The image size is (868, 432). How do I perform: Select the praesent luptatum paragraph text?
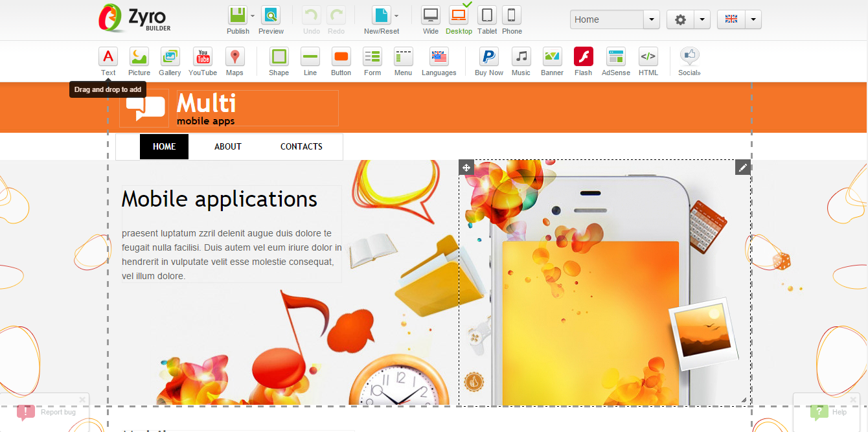click(232, 255)
